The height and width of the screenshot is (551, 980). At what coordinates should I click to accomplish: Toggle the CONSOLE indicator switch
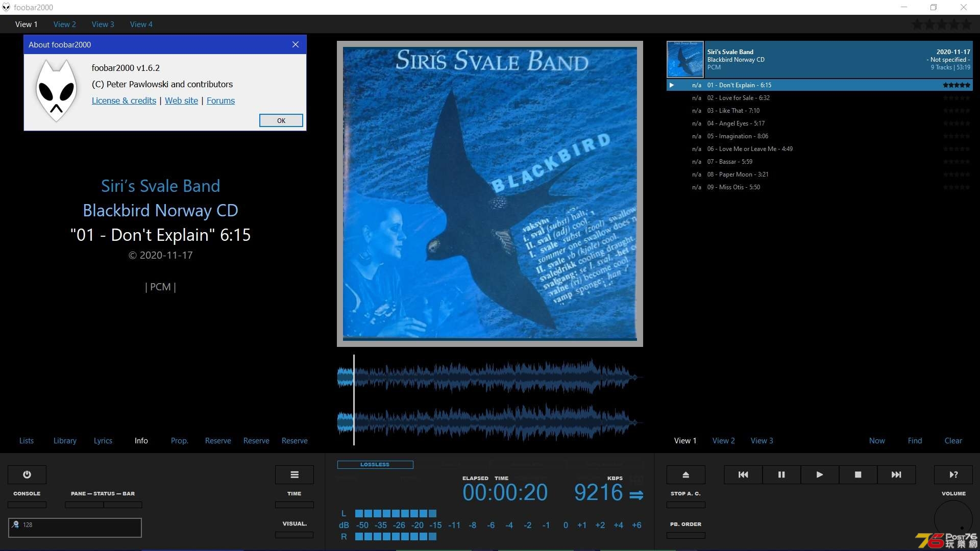pyautogui.click(x=27, y=505)
